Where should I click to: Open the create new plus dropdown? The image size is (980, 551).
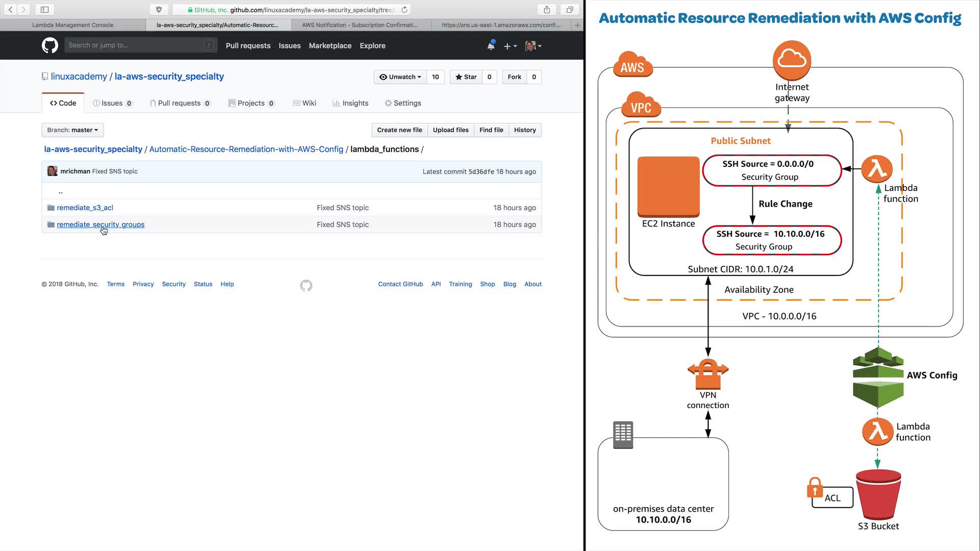click(510, 46)
